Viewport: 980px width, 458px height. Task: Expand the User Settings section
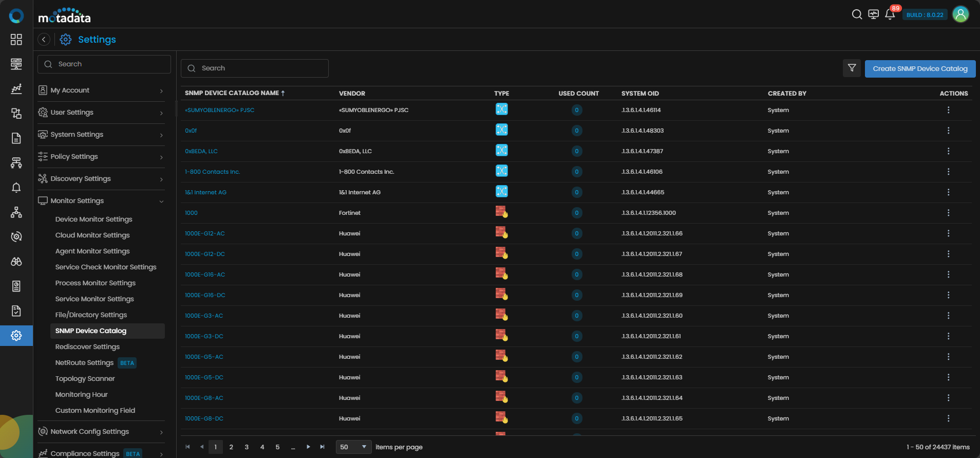101,113
